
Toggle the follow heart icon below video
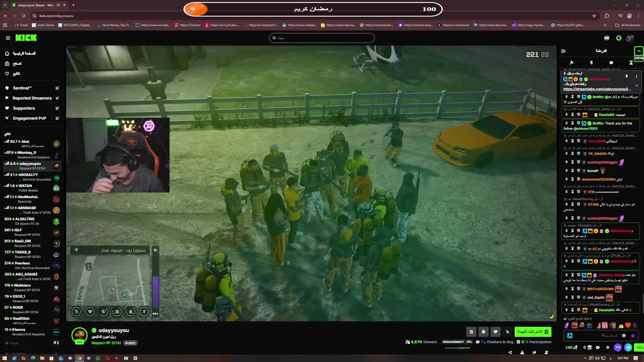point(496,332)
